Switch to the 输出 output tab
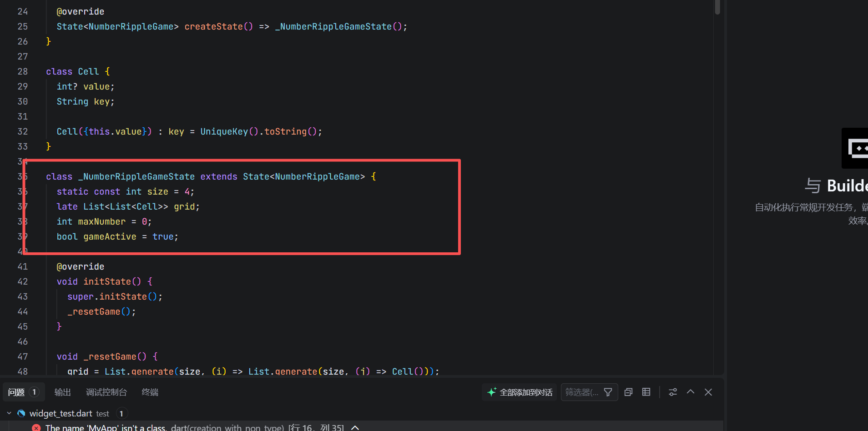Image resolution: width=868 pixels, height=431 pixels. click(x=63, y=392)
